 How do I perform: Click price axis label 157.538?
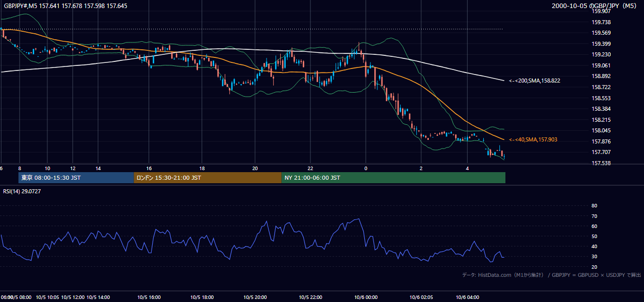tap(601, 163)
